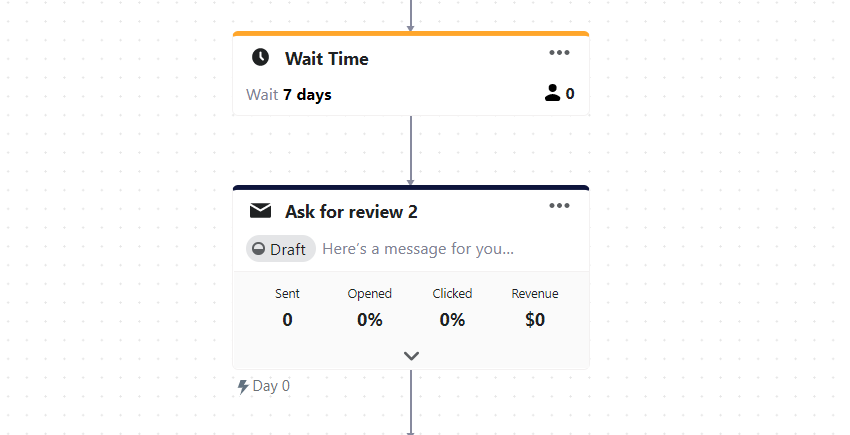Click the half-circle draft status icon
850x435 pixels.
pyautogui.click(x=258, y=249)
